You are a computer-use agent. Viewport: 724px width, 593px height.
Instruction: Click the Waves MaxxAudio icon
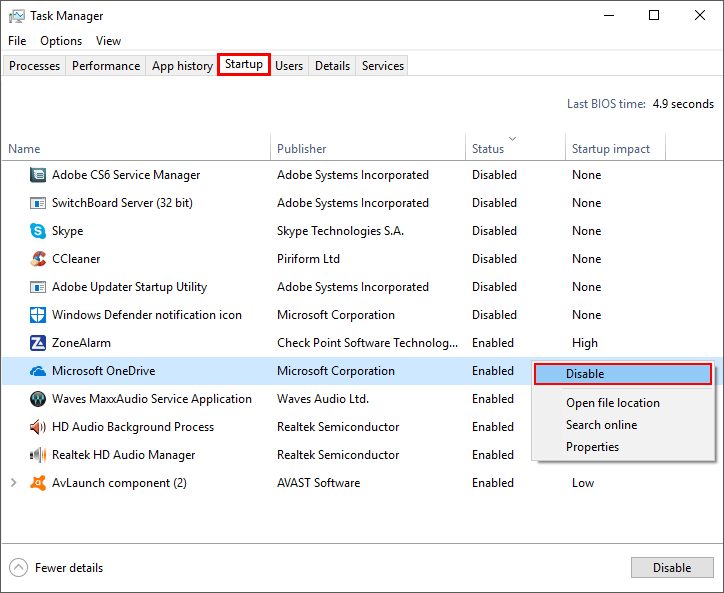pyautogui.click(x=38, y=399)
